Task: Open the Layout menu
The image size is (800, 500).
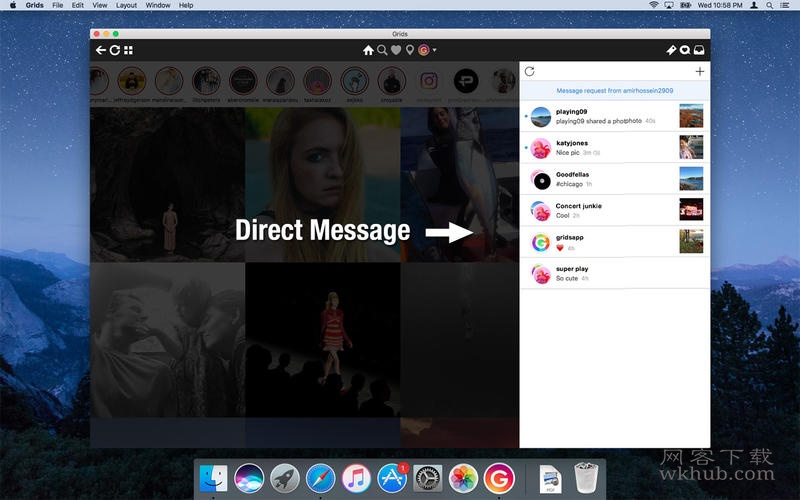Action: 126,5
